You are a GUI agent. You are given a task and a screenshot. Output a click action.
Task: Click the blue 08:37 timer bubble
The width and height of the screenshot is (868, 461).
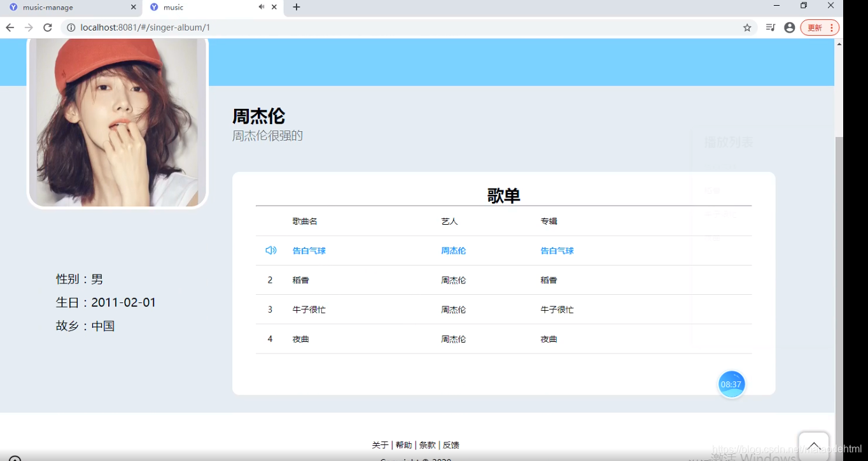point(731,384)
